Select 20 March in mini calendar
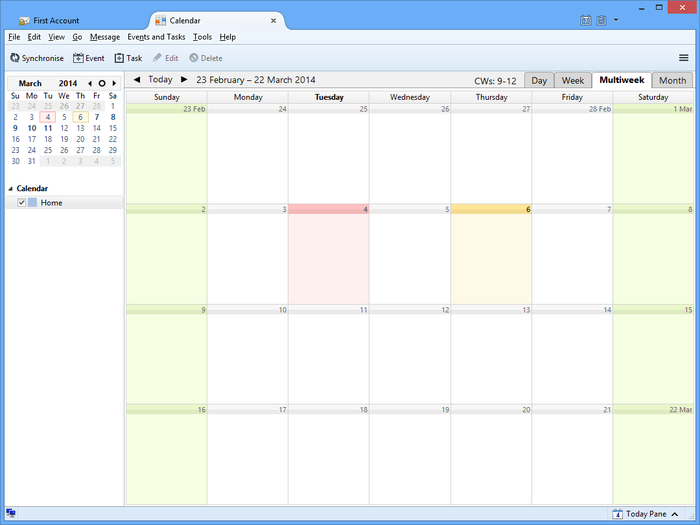 (x=80, y=139)
